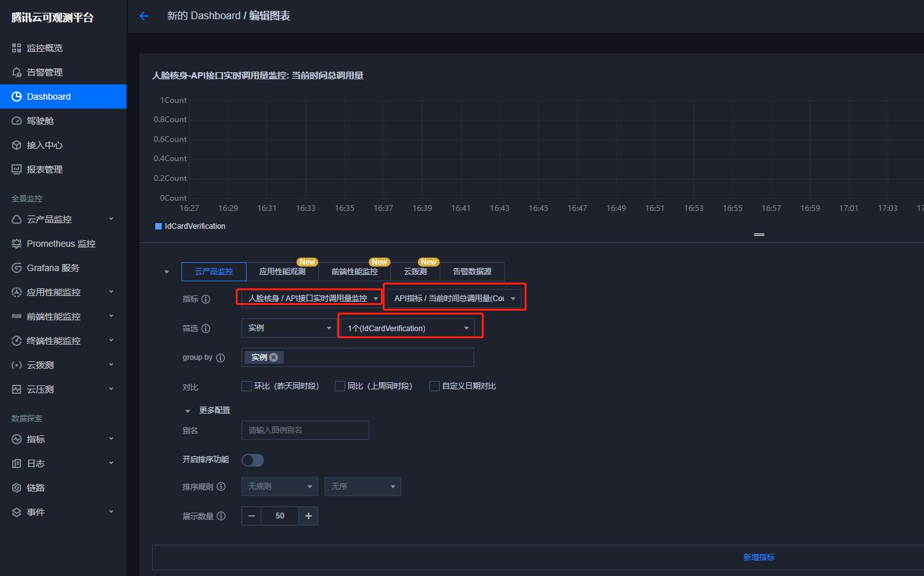Click the 前端性能监控 RUM icon
Image resolution: width=924 pixels, height=576 pixels.
[17, 316]
